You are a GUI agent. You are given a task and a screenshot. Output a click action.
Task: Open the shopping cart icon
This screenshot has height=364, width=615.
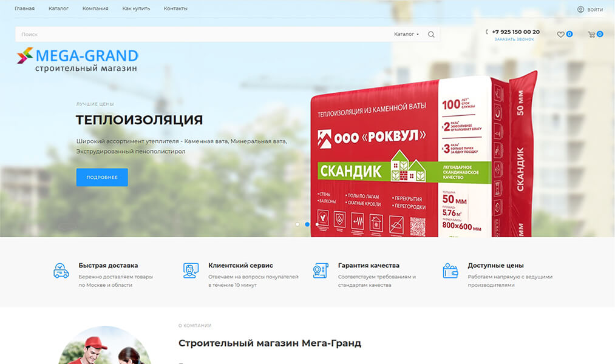pyautogui.click(x=591, y=35)
